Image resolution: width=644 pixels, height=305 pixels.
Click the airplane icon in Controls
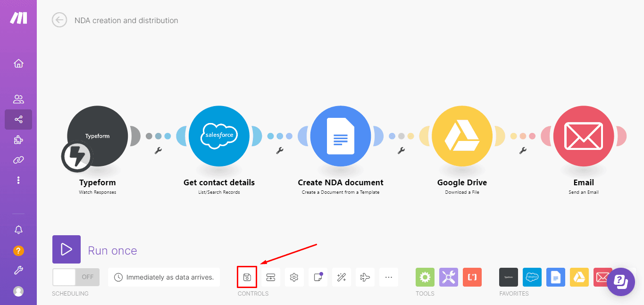(x=365, y=277)
